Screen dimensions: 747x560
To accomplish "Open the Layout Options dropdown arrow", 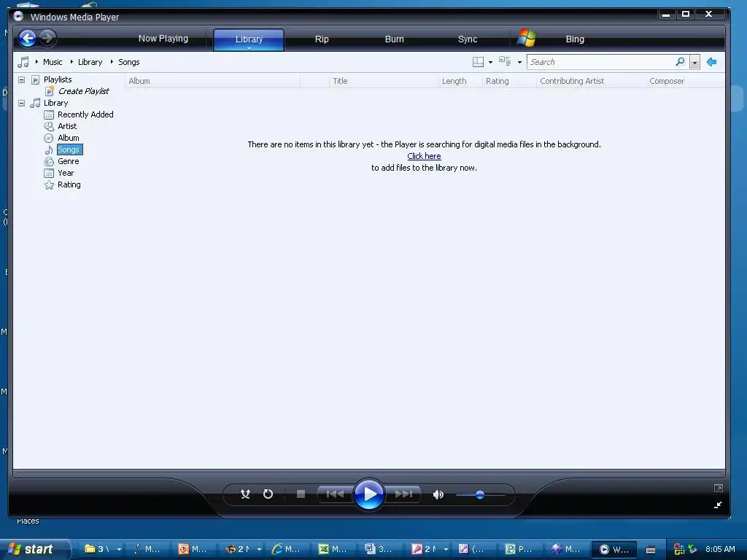I will click(x=490, y=63).
